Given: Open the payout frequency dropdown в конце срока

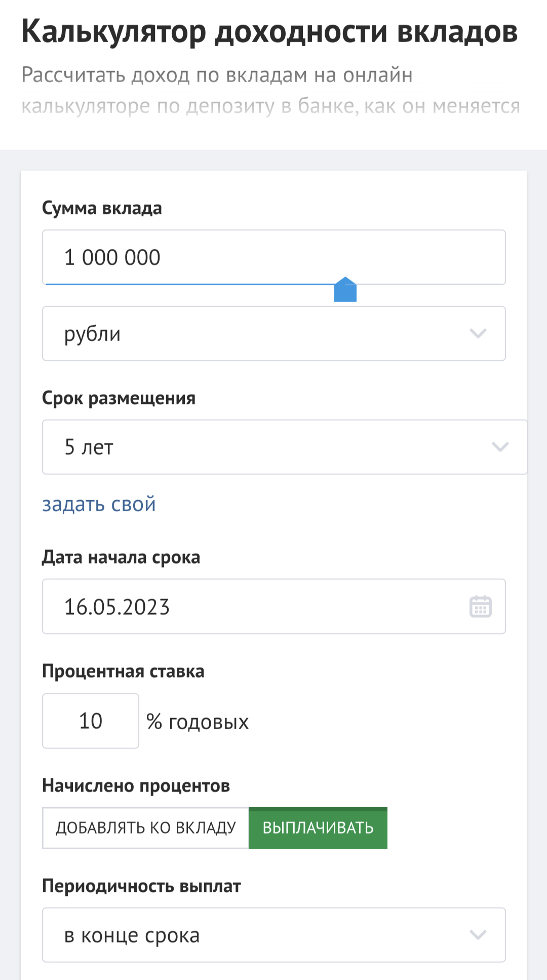Looking at the screenshot, I should [273, 935].
